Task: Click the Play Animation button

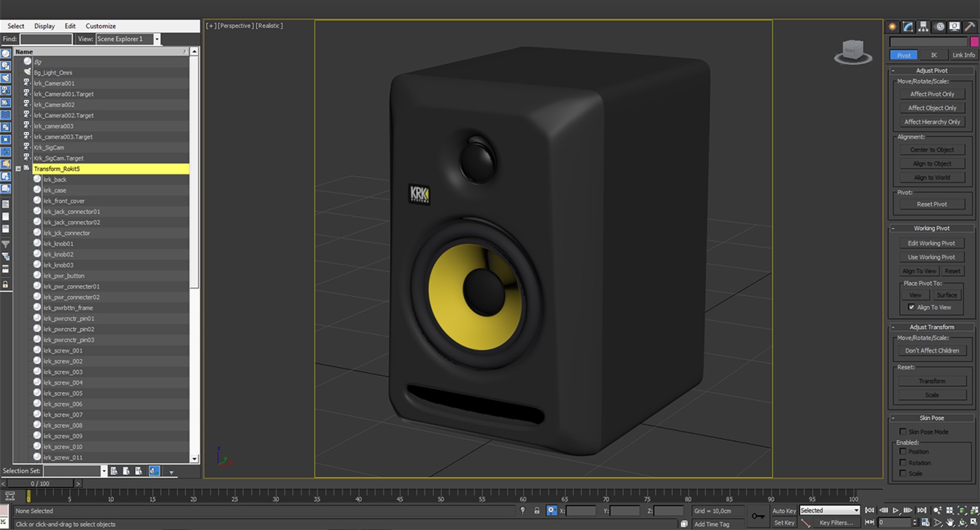Action: coord(895,510)
